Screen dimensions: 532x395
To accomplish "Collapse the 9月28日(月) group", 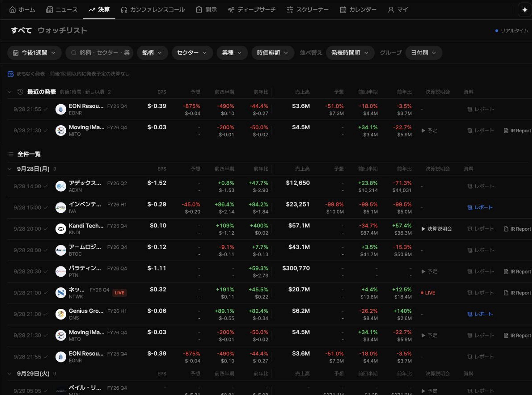I will tap(10, 169).
